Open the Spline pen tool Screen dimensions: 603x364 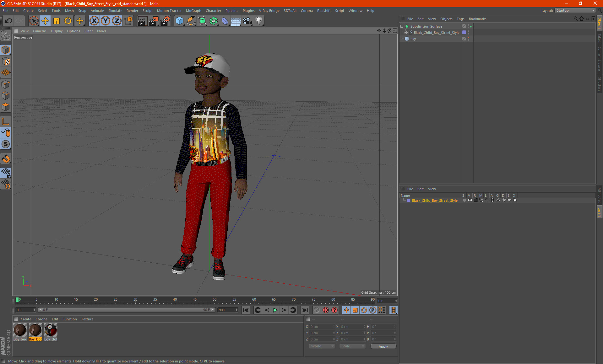pyautogui.click(x=191, y=21)
